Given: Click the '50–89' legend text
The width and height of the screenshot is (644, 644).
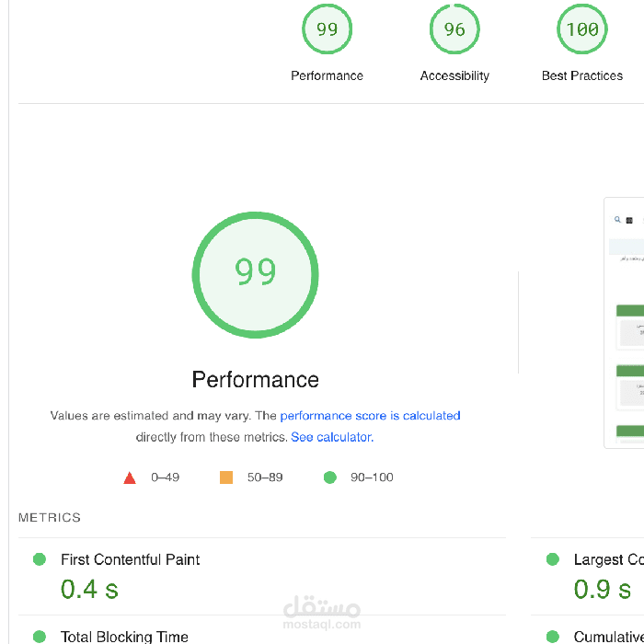Looking at the screenshot, I should coord(265,477).
